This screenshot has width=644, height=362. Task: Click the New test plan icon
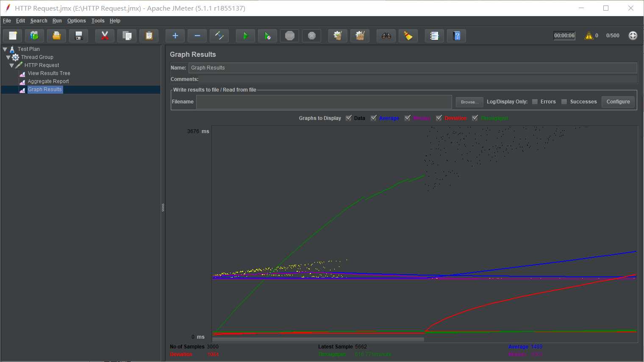13,36
